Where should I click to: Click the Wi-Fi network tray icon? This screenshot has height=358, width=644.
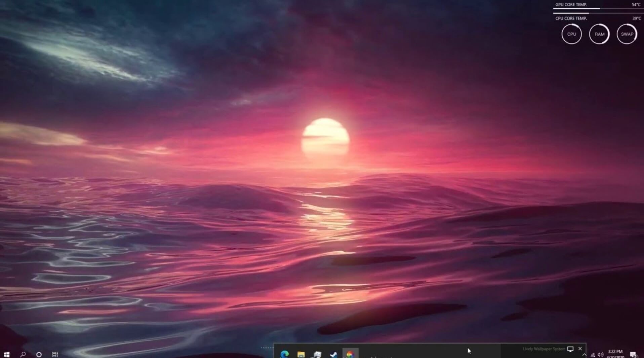pos(593,354)
